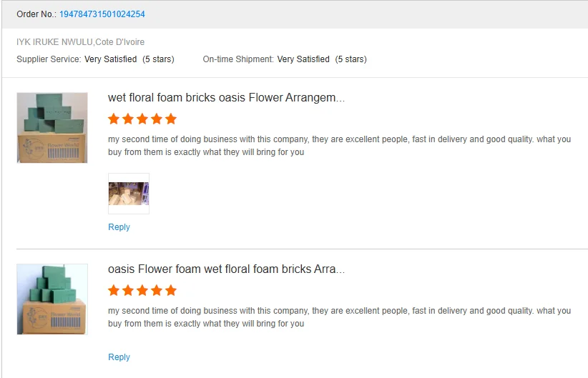Screen dimensions: 588x378
Task: Open the 'oasis Flower foam wet floral' title
Action: click(x=226, y=269)
